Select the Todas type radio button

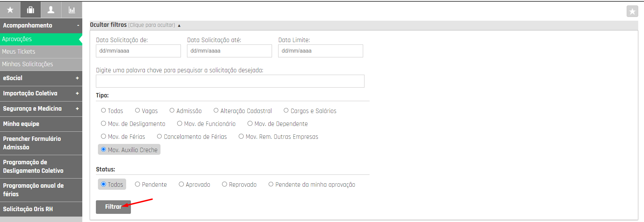(x=103, y=110)
